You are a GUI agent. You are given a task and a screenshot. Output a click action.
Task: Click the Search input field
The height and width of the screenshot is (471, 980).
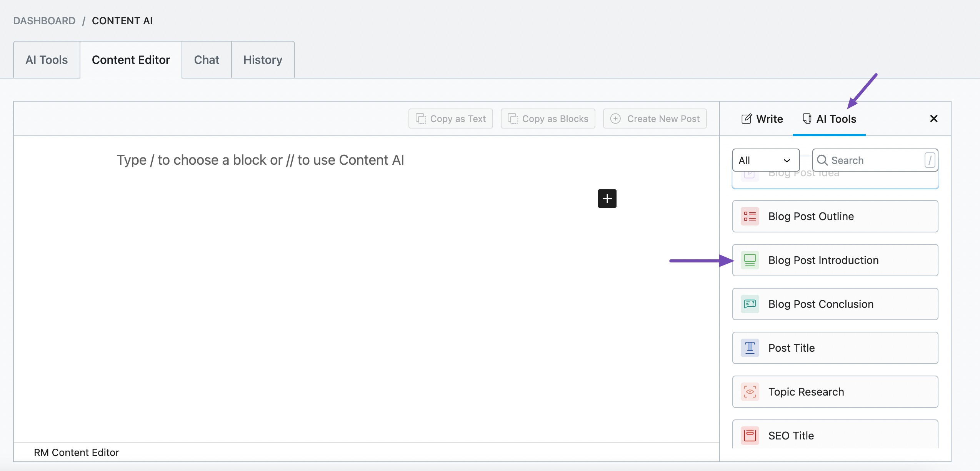[x=875, y=160]
